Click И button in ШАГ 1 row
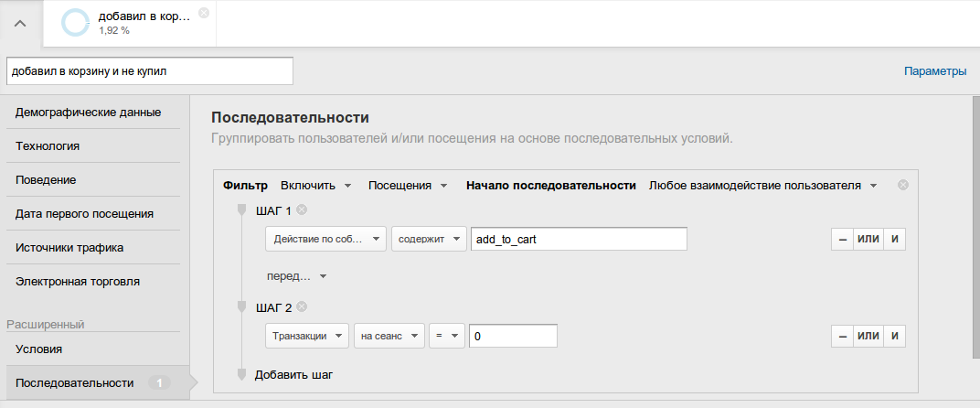 (894, 239)
